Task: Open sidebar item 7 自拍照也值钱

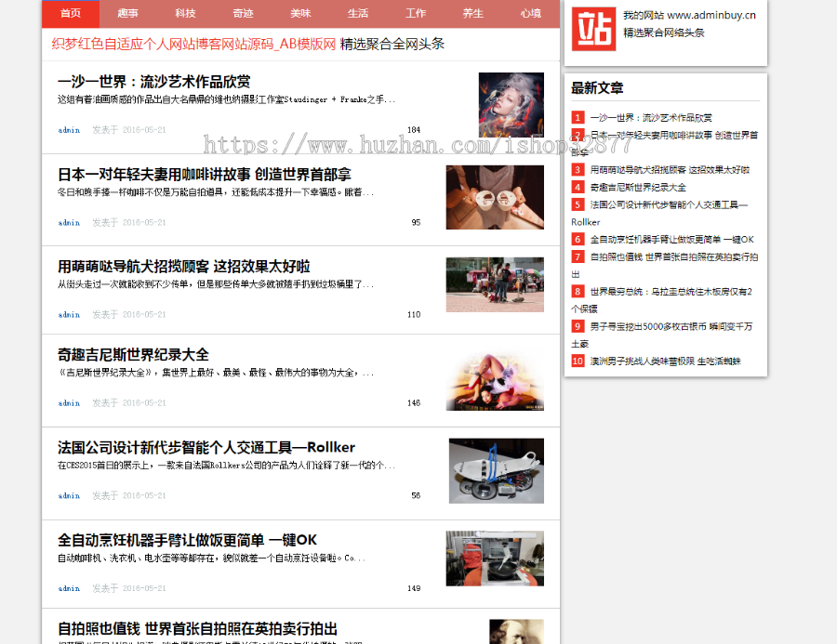Action: [x=673, y=256]
